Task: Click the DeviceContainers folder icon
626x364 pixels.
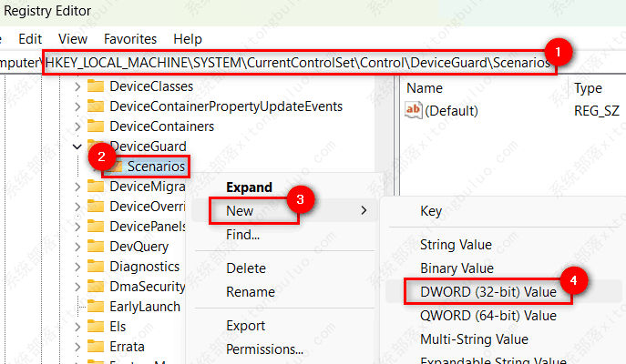Action: [96, 126]
